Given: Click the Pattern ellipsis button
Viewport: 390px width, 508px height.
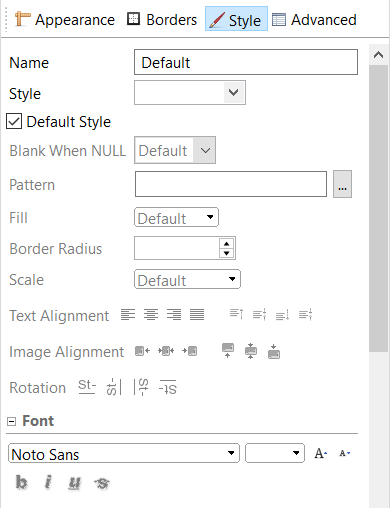Looking at the screenshot, I should click(x=342, y=184).
